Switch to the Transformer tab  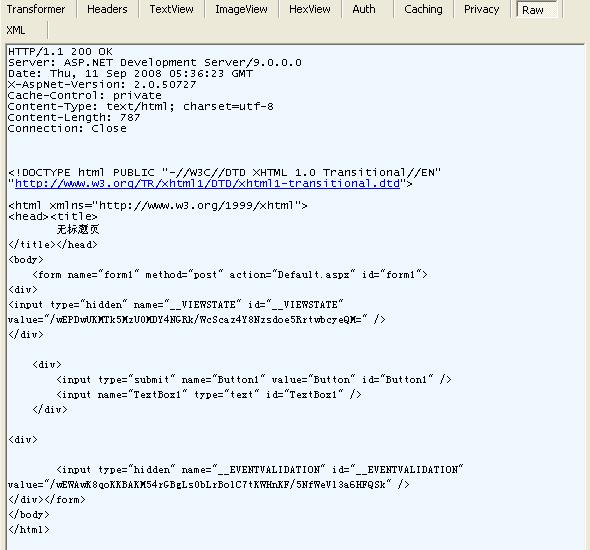pyautogui.click(x=36, y=9)
